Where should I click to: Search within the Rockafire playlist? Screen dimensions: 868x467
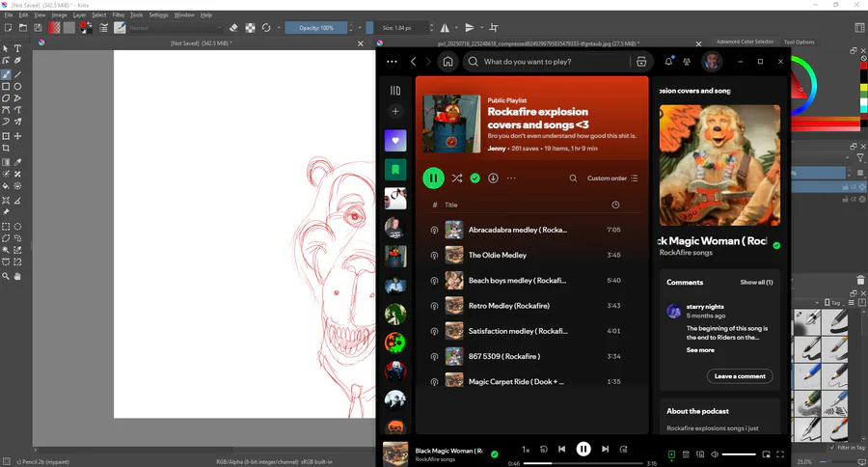pos(573,179)
